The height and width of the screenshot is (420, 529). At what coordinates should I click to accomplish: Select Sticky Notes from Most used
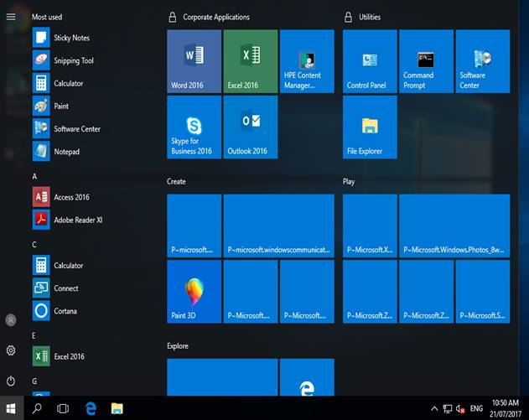71,38
